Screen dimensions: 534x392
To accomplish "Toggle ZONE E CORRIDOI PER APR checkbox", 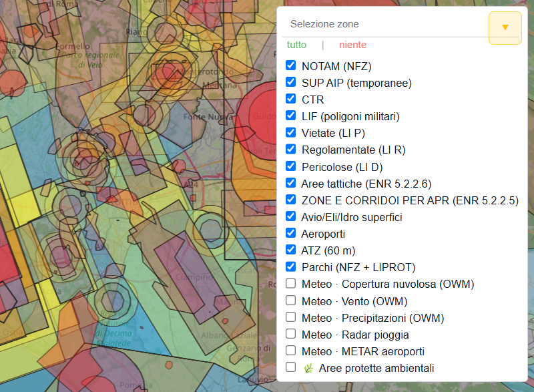I will tap(290, 199).
